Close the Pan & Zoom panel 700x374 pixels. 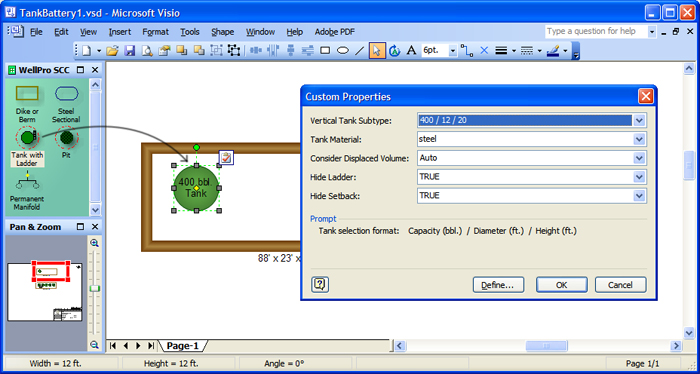coord(95,227)
